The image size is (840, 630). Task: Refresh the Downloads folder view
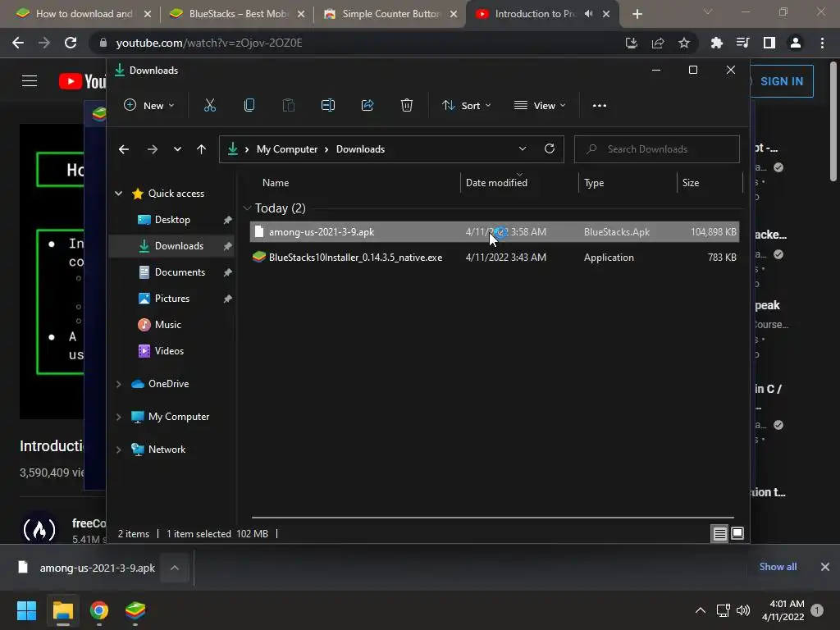pyautogui.click(x=549, y=149)
